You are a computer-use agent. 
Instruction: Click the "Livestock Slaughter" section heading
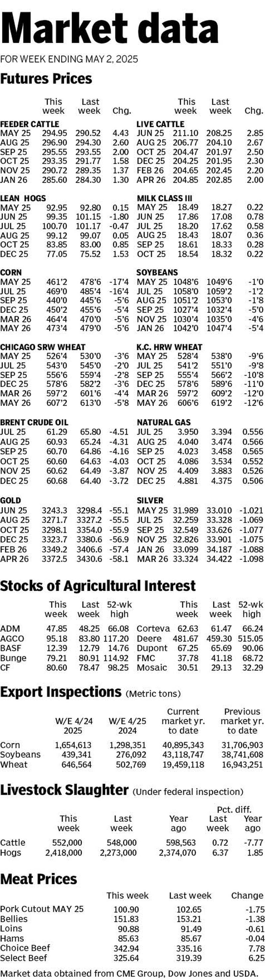click(x=64, y=790)
